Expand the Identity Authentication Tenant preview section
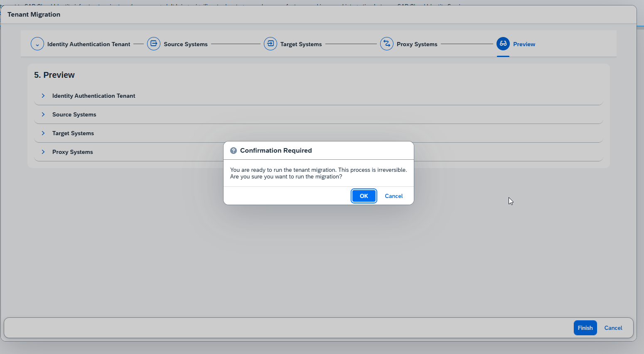The width and height of the screenshot is (644, 354). click(43, 96)
